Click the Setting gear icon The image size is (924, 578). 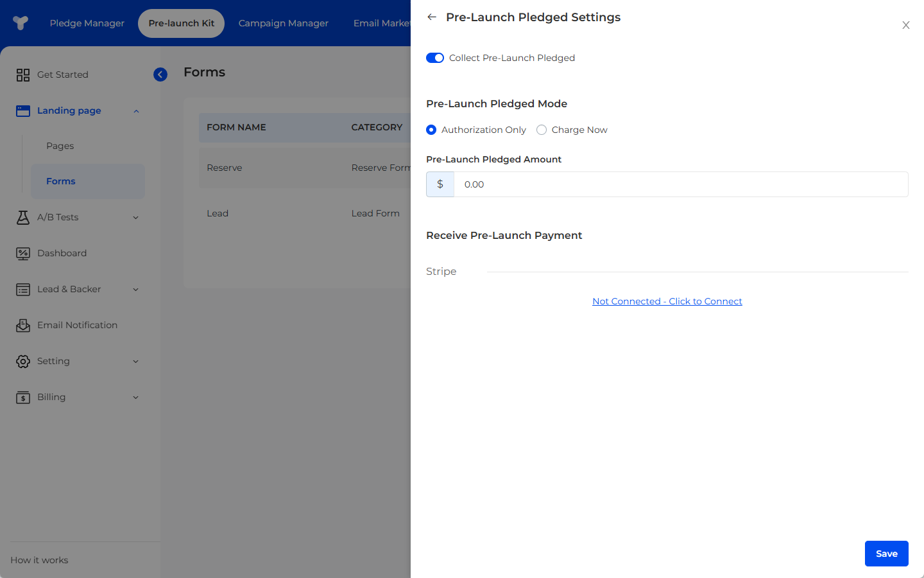pos(23,362)
